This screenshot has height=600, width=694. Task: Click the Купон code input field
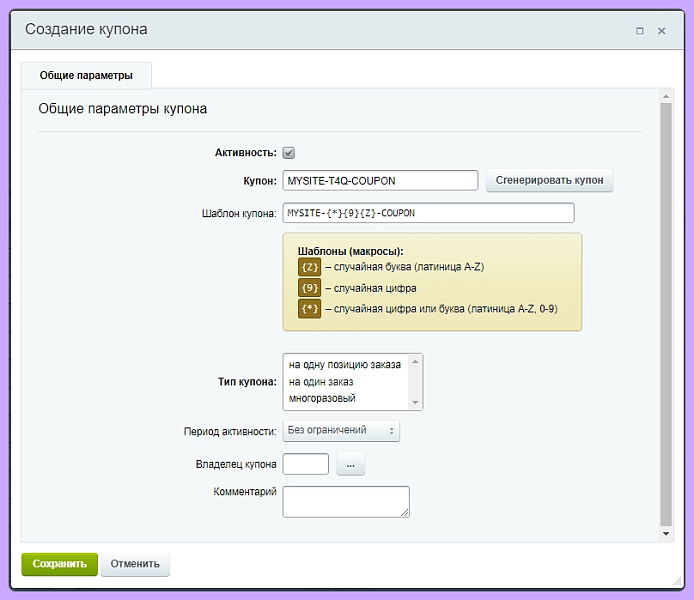(380, 181)
